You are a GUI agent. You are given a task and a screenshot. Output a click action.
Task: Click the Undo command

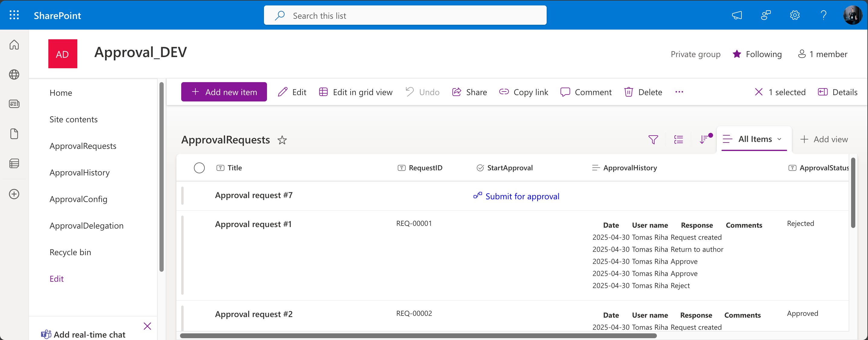(422, 92)
